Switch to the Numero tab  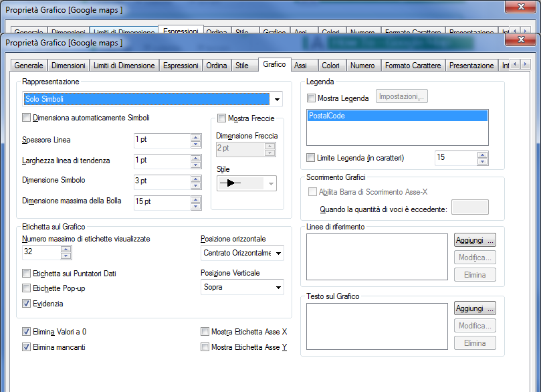tap(362, 66)
